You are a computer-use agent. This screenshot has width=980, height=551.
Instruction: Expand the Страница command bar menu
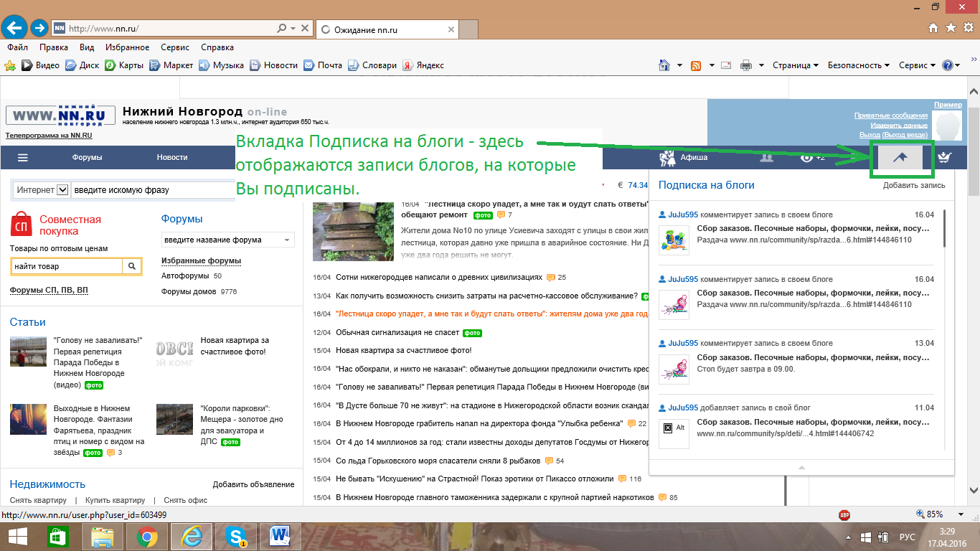coord(796,65)
